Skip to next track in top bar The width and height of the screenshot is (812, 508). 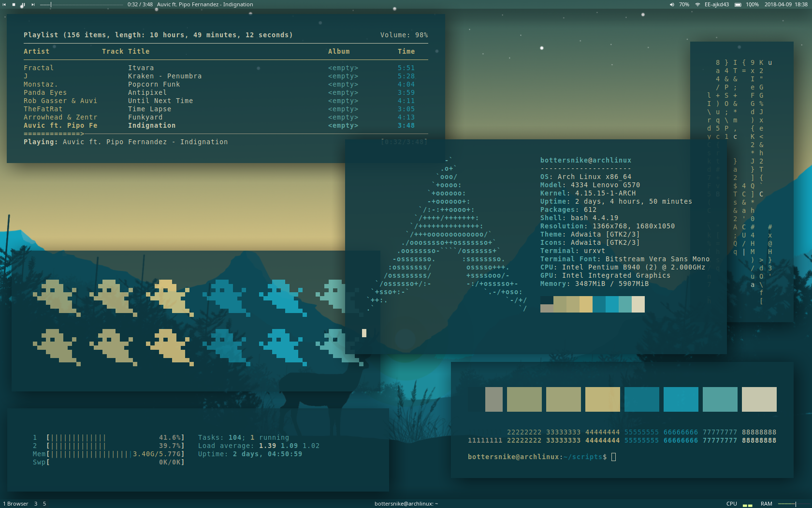[x=33, y=4]
